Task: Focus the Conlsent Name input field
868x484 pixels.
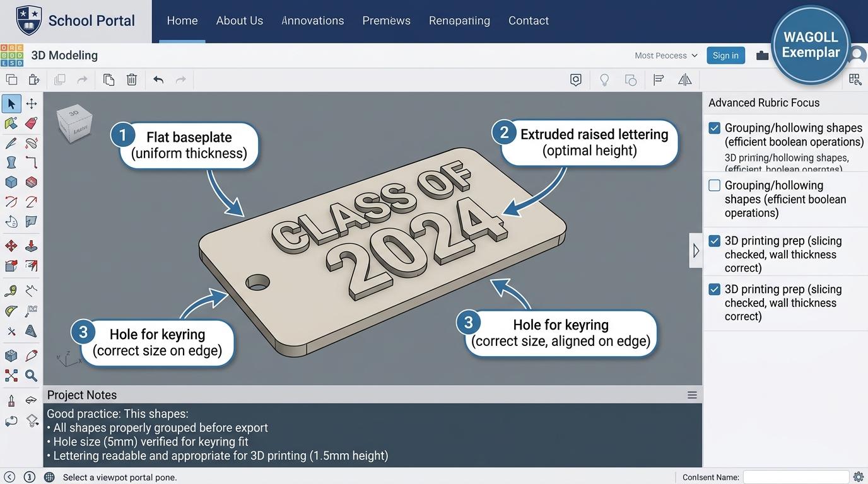Action: pos(796,477)
